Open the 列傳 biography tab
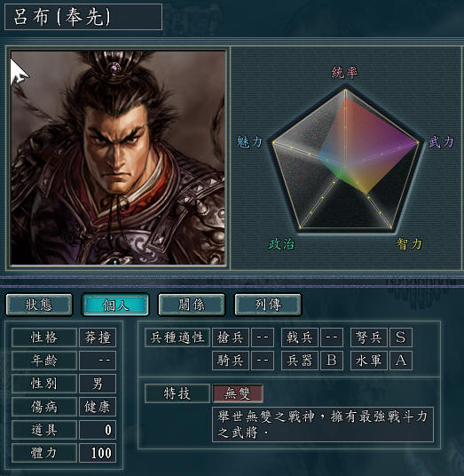Viewport: 464px width, 476px height. coord(268,305)
